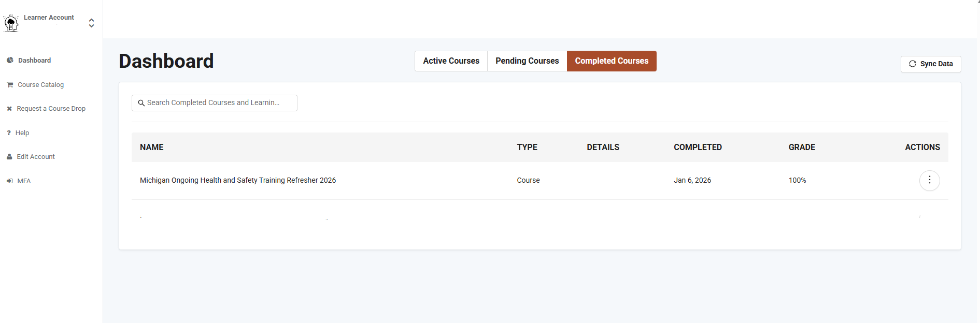The image size is (980, 323).
Task: Click the Help question mark icon
Action: pos(9,133)
